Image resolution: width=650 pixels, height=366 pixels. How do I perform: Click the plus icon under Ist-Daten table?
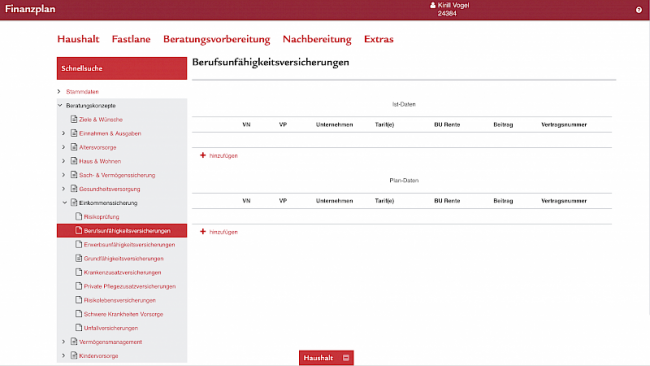(x=203, y=155)
